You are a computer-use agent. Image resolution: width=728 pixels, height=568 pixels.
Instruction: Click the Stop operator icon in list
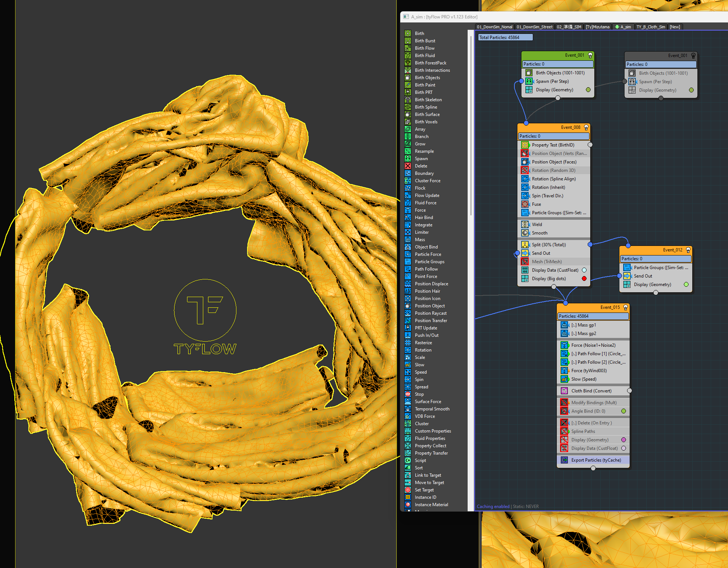408,394
